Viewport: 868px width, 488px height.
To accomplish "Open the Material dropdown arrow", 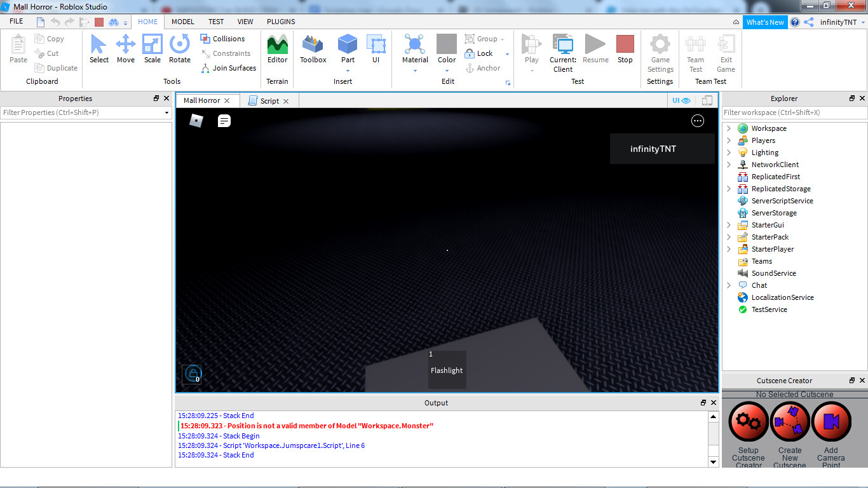I will coord(415,70).
